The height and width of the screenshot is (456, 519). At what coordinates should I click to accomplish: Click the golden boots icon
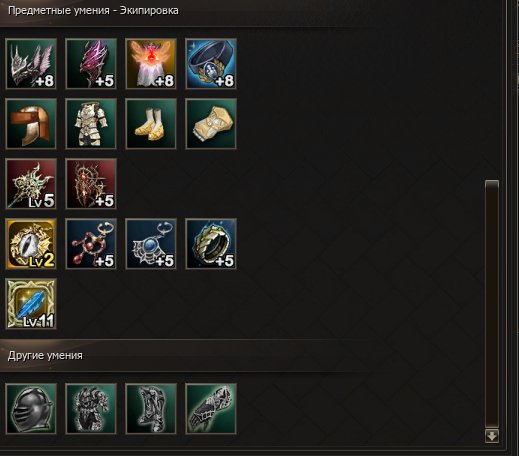[151, 124]
